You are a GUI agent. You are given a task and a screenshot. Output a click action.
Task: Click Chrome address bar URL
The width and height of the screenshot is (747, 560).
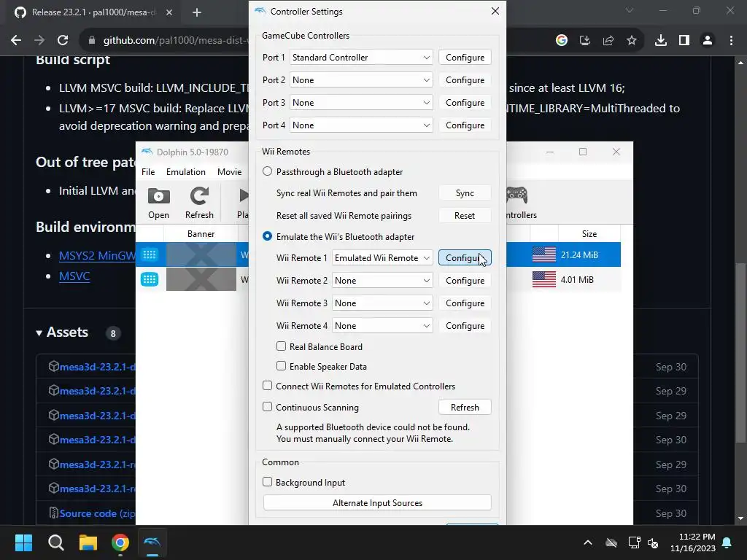click(x=176, y=41)
